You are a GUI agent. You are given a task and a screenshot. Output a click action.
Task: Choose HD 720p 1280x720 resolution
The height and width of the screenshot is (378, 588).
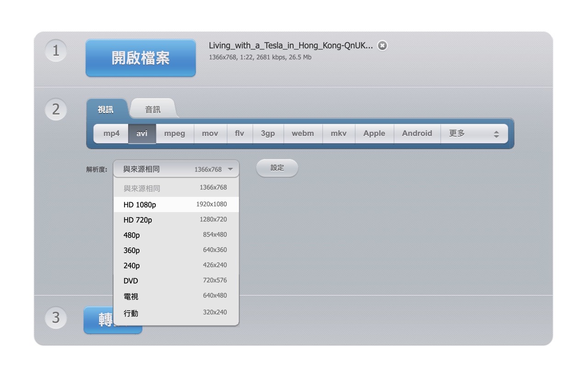click(x=176, y=220)
